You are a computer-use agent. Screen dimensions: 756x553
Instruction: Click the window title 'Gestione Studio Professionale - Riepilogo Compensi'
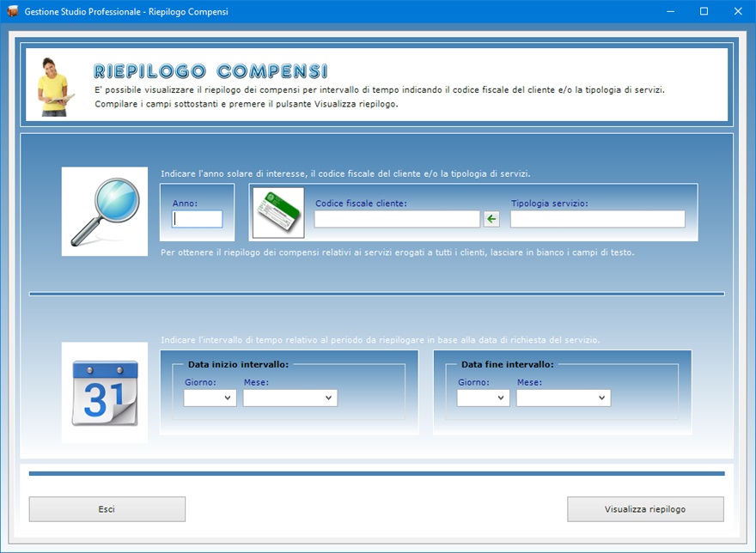coord(126,11)
